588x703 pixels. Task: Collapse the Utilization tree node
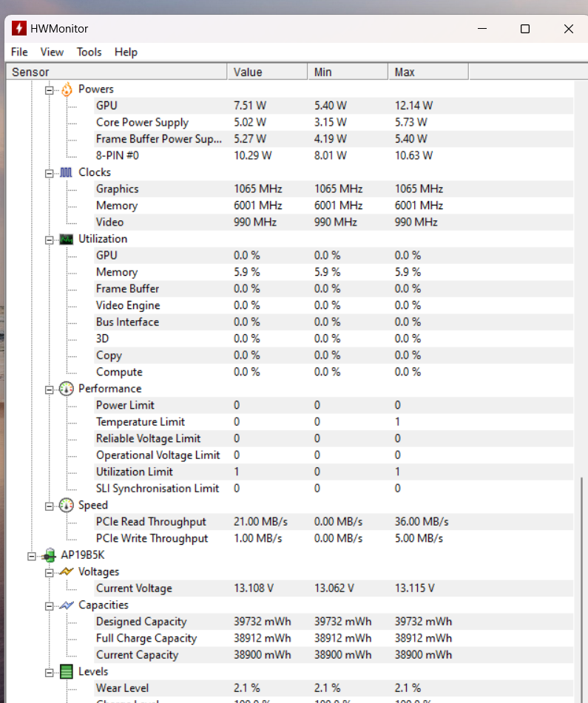(50, 239)
